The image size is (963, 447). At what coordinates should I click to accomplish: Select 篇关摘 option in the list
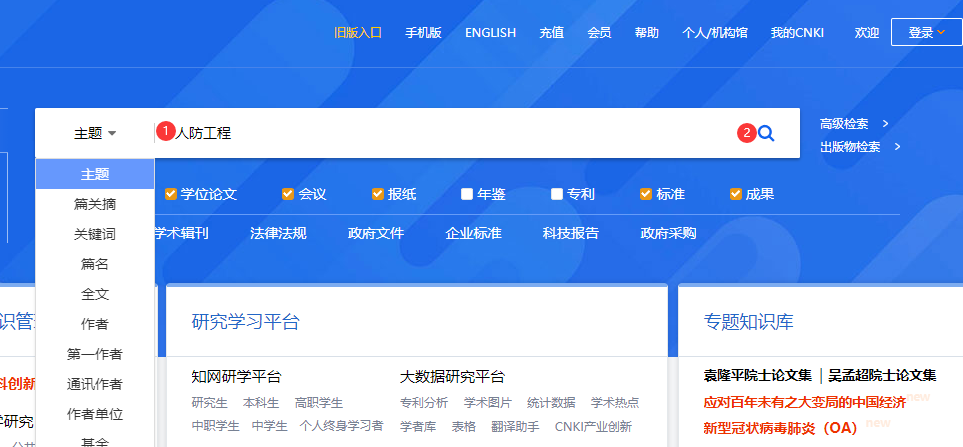(x=95, y=204)
